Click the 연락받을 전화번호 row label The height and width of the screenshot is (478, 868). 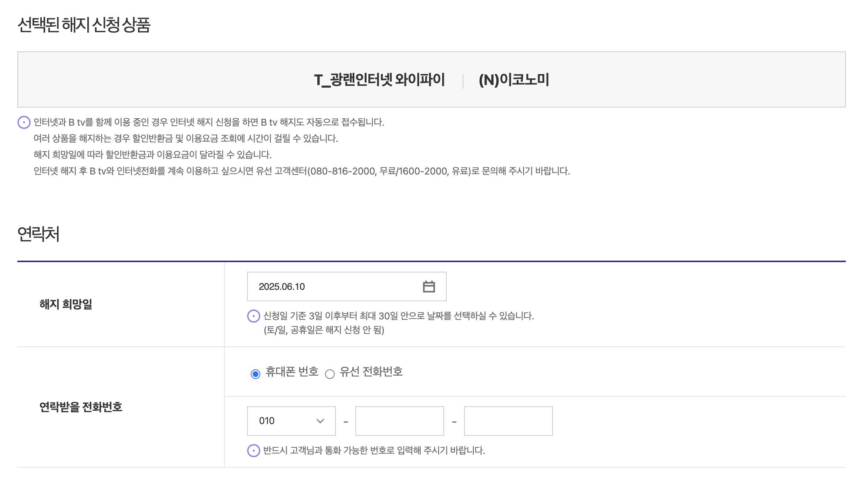click(81, 407)
